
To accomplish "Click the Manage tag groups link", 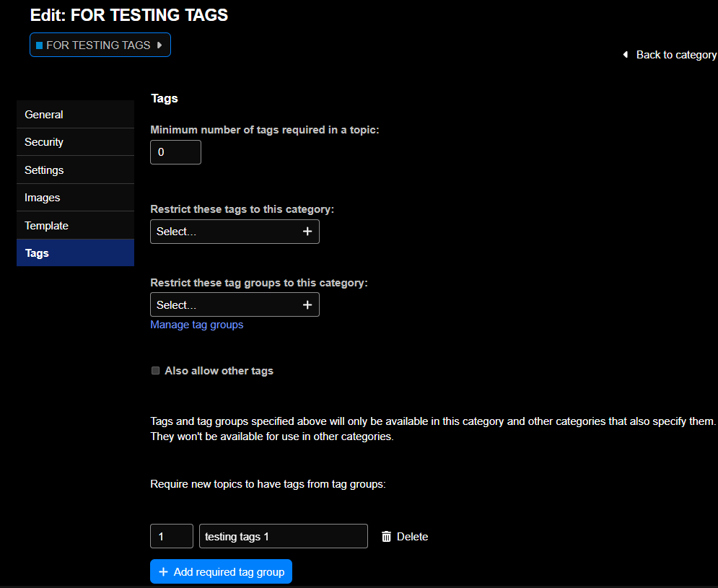I will coord(197,325).
